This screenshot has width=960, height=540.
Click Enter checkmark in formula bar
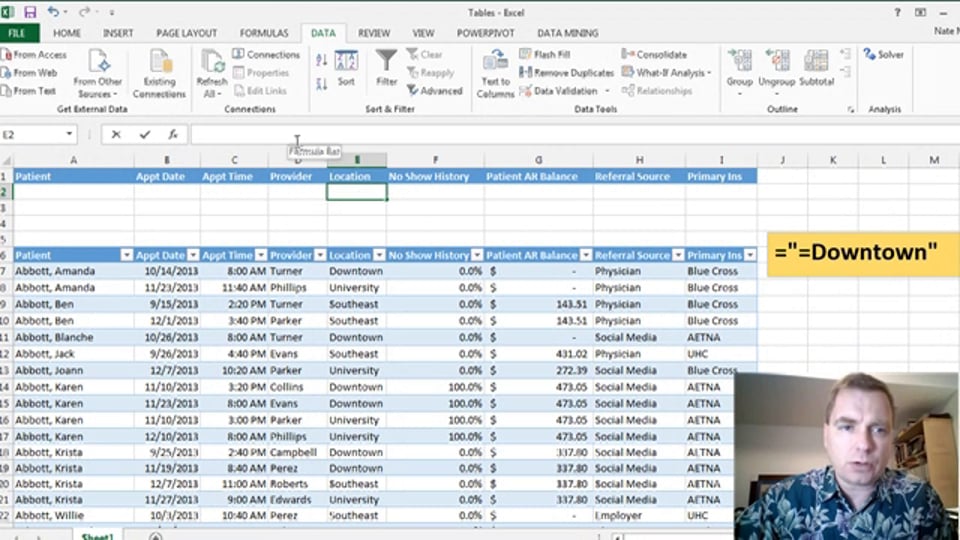[x=144, y=134]
